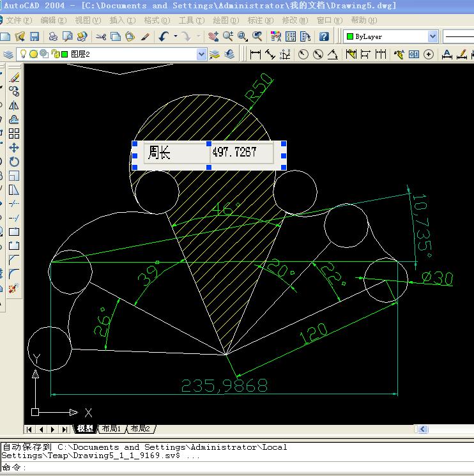Switch to the 布局2 tab
Screen dimensions: 474x476
point(140,429)
